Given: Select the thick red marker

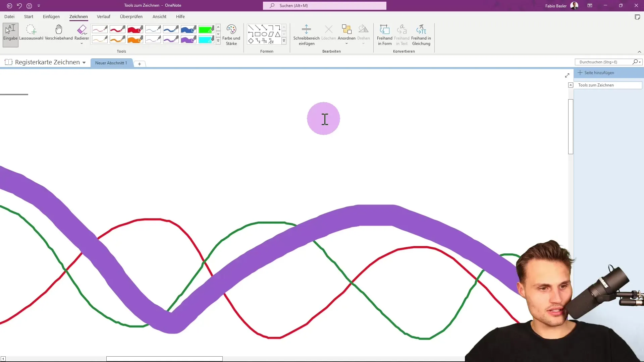Looking at the screenshot, I should click(x=135, y=29).
